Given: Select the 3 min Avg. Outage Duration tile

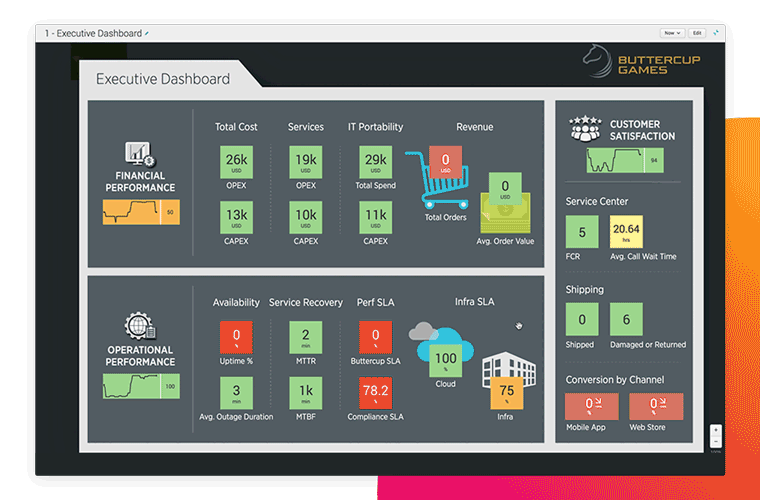Looking at the screenshot, I should pos(237,393).
